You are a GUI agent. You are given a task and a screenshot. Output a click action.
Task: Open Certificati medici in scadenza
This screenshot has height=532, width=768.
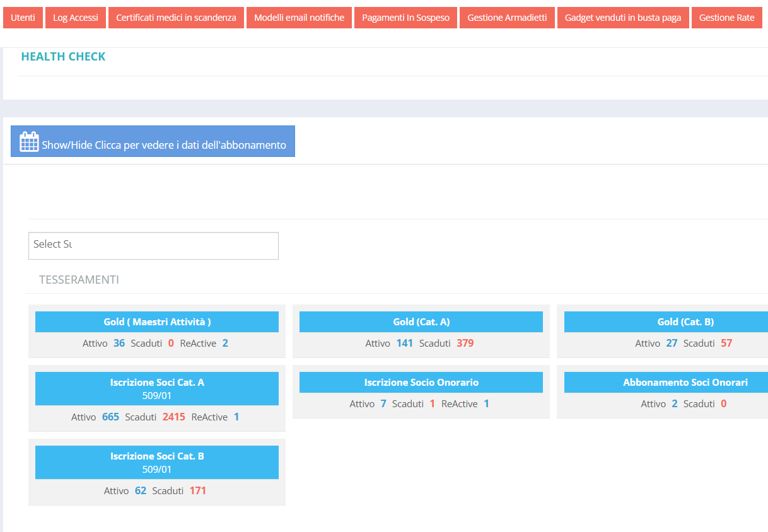[x=176, y=18]
